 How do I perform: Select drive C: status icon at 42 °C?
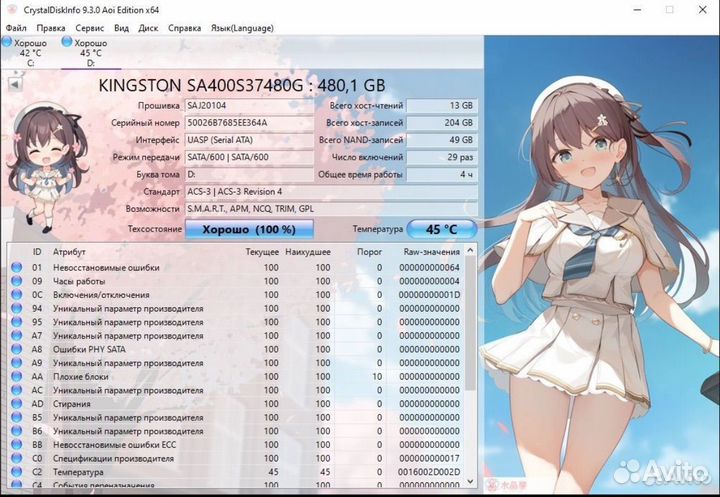pos(7,42)
